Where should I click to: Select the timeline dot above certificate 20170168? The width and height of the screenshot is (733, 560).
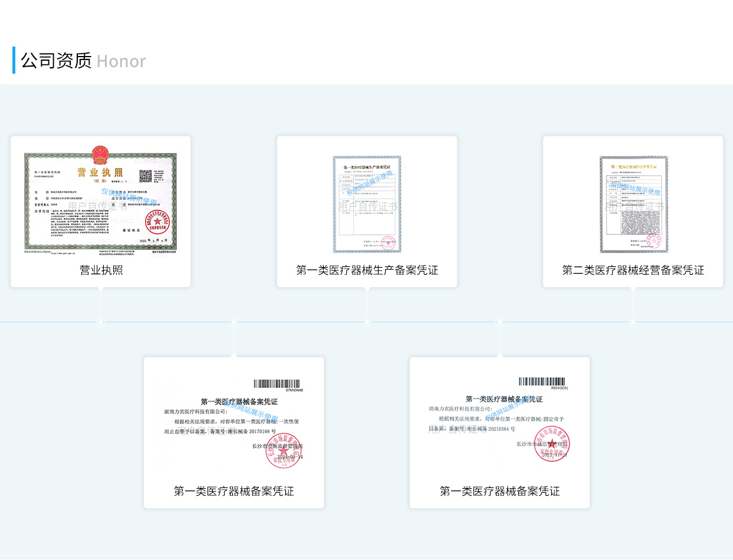(234, 322)
